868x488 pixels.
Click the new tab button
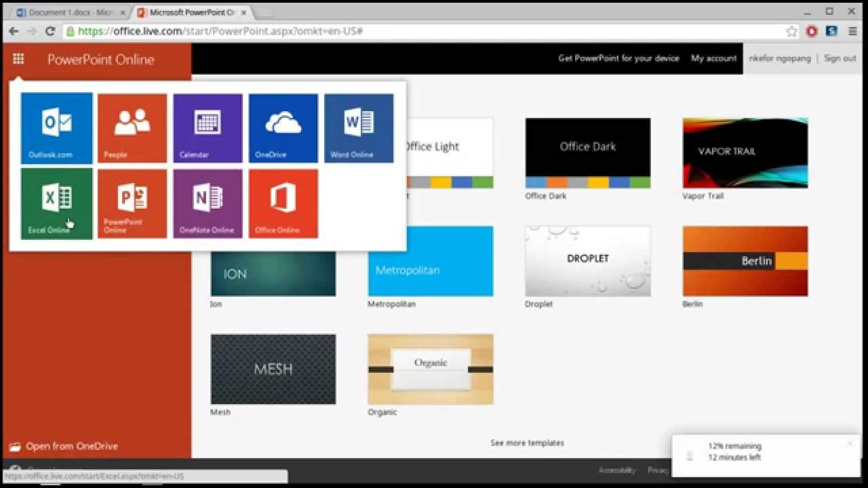(263, 12)
